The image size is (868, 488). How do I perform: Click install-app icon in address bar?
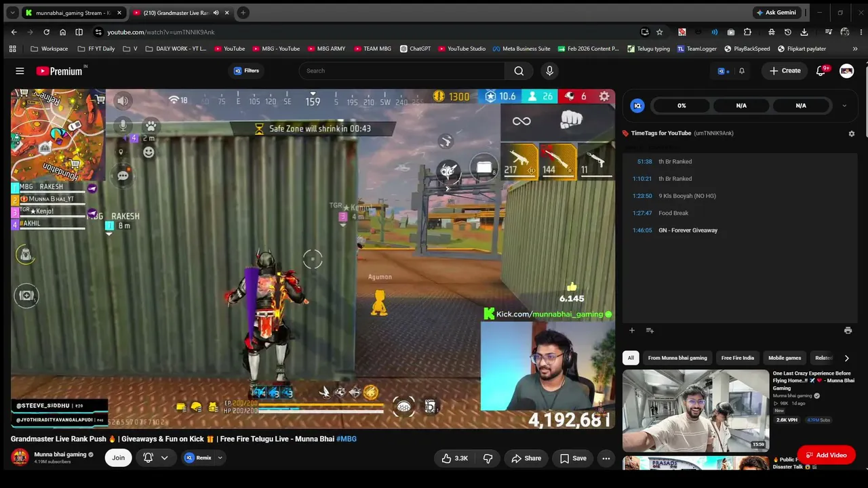pyautogui.click(x=644, y=32)
